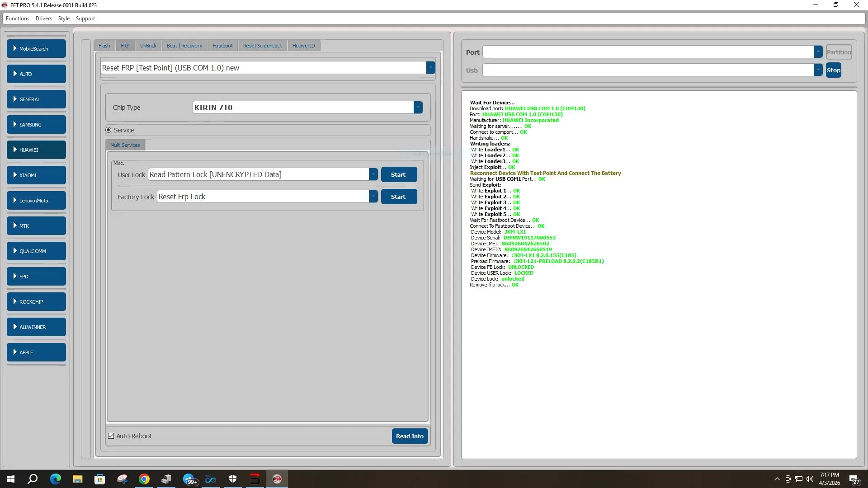868x488 pixels.
Task: Open the APPLE sidebar section
Action: tap(36, 352)
